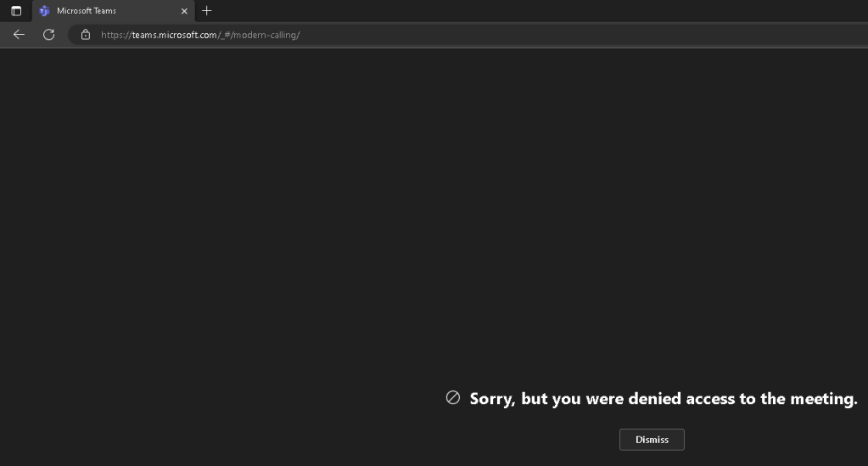Go back using the back arrow
This screenshot has height=466, width=868.
(19, 35)
